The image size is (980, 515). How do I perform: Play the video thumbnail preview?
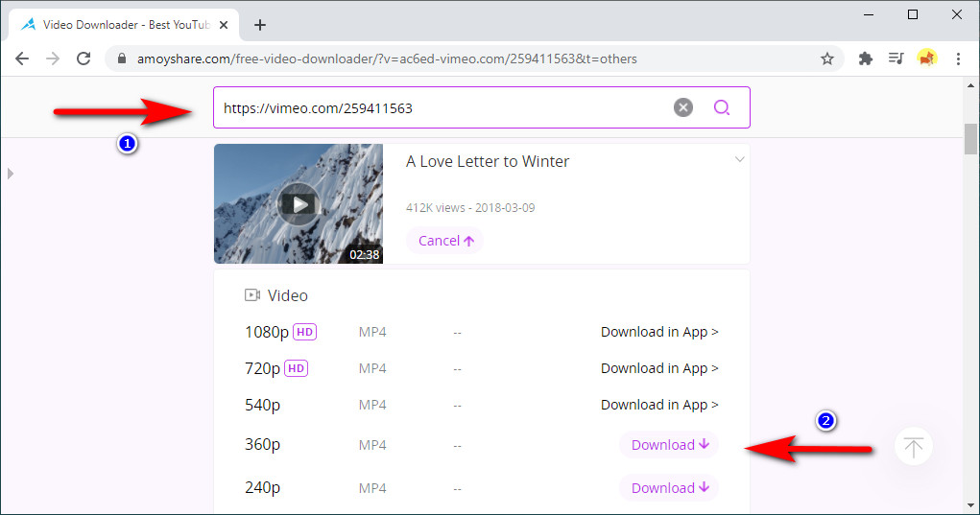tap(299, 204)
